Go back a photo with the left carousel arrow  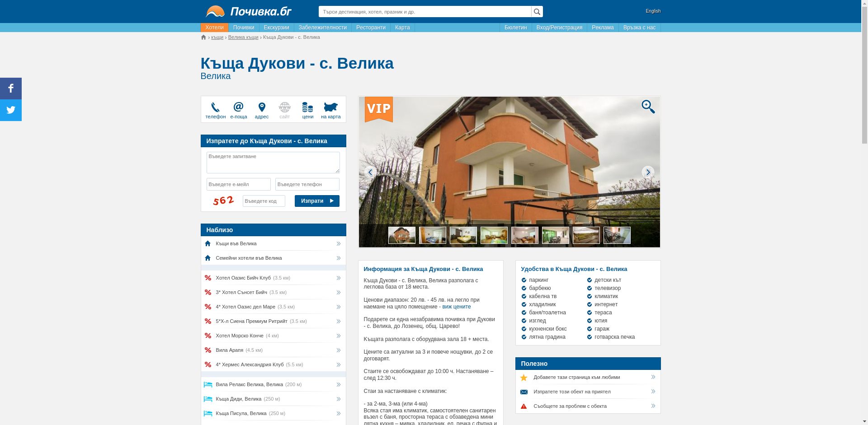(x=370, y=172)
